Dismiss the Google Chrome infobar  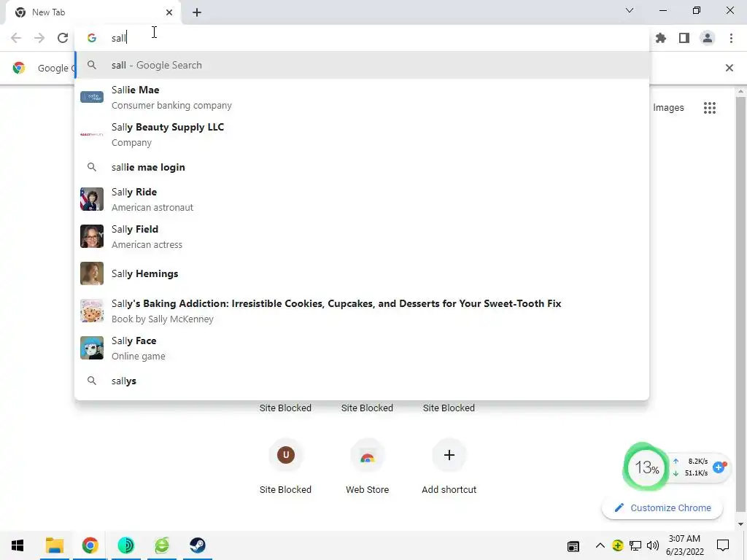pos(729,68)
